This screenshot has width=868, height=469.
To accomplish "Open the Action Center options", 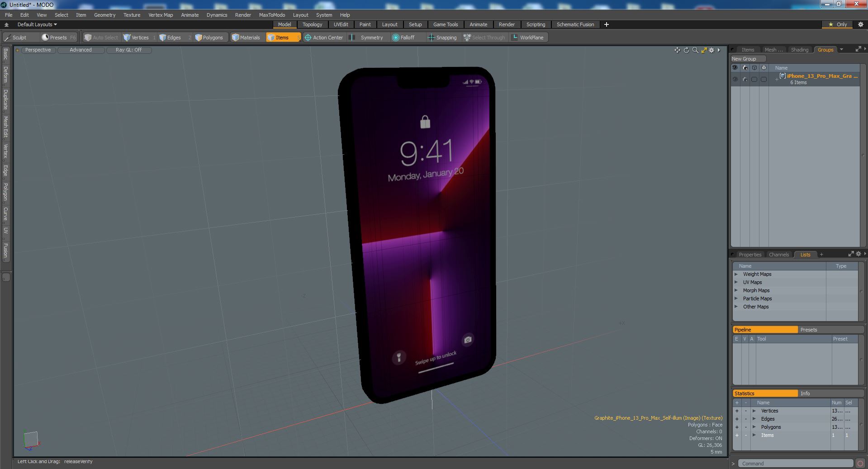I will coord(324,38).
